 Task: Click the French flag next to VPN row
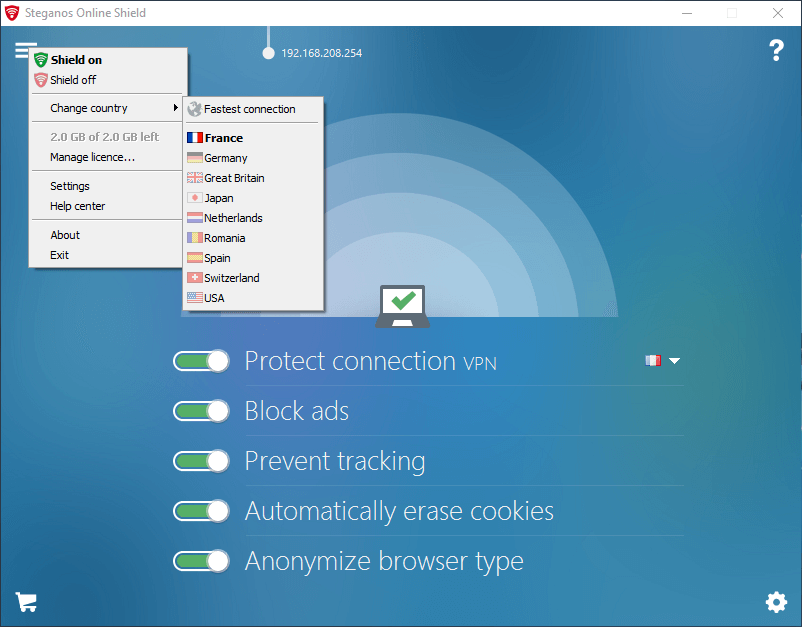653,361
